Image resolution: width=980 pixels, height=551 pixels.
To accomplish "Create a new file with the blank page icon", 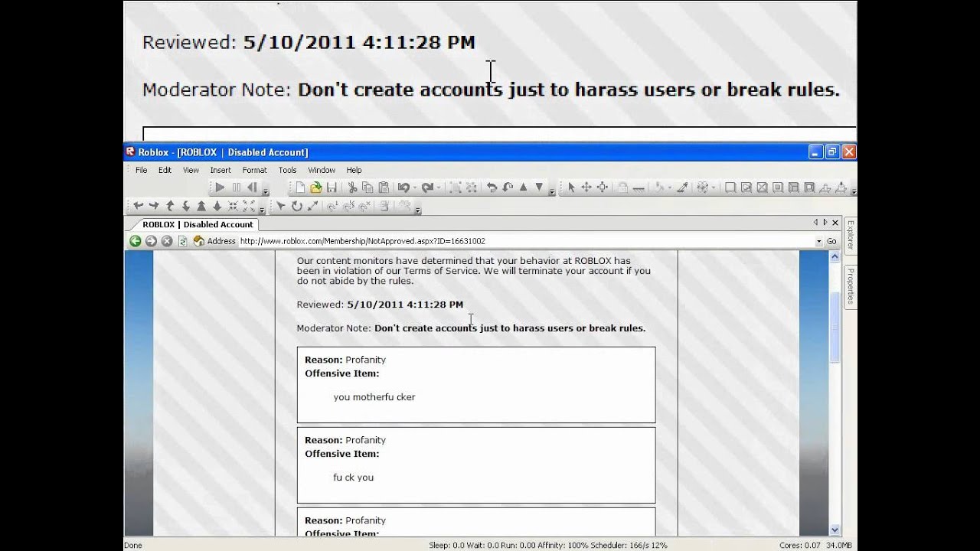I will pyautogui.click(x=300, y=187).
